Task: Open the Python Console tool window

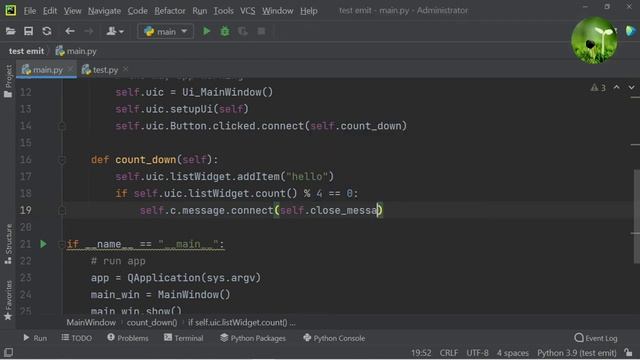Action: pos(334,338)
